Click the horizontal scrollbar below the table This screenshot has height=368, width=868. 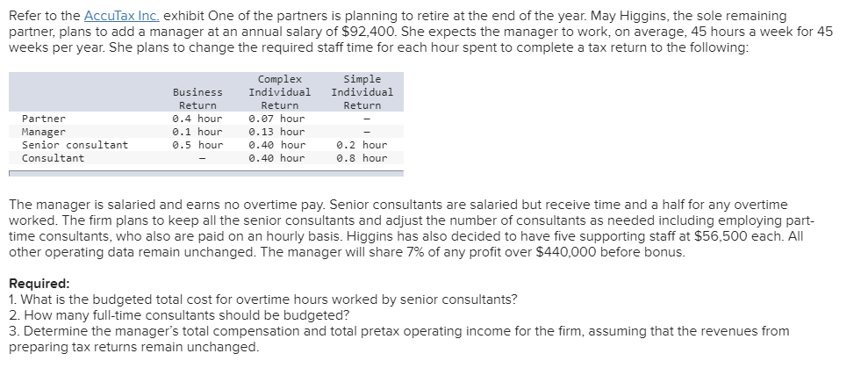pyautogui.click(x=206, y=174)
